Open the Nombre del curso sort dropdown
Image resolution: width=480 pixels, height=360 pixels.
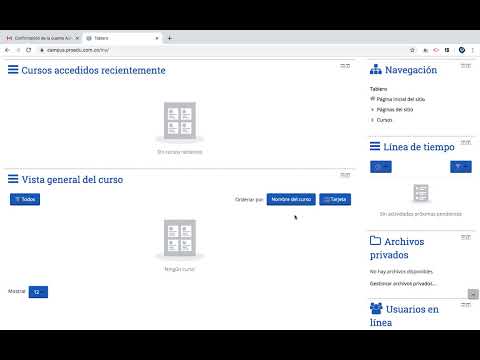pos(291,199)
